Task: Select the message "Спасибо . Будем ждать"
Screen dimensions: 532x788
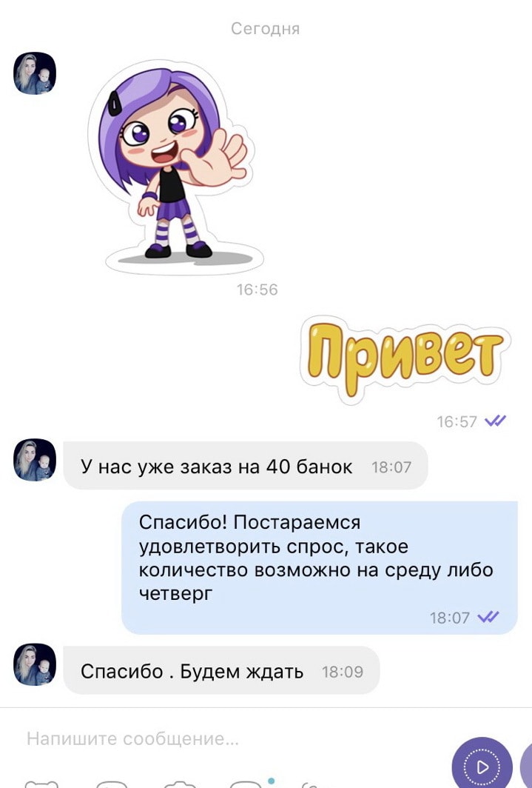Action: (x=221, y=670)
